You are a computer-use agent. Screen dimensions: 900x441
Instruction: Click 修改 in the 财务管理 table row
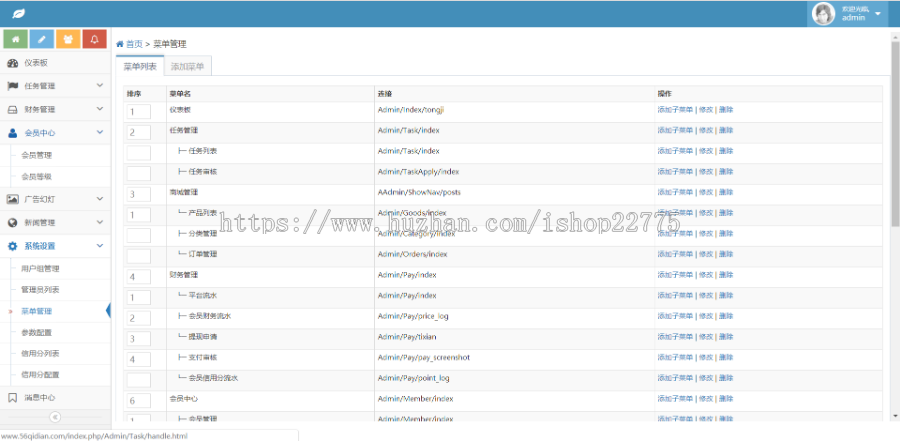(x=705, y=275)
